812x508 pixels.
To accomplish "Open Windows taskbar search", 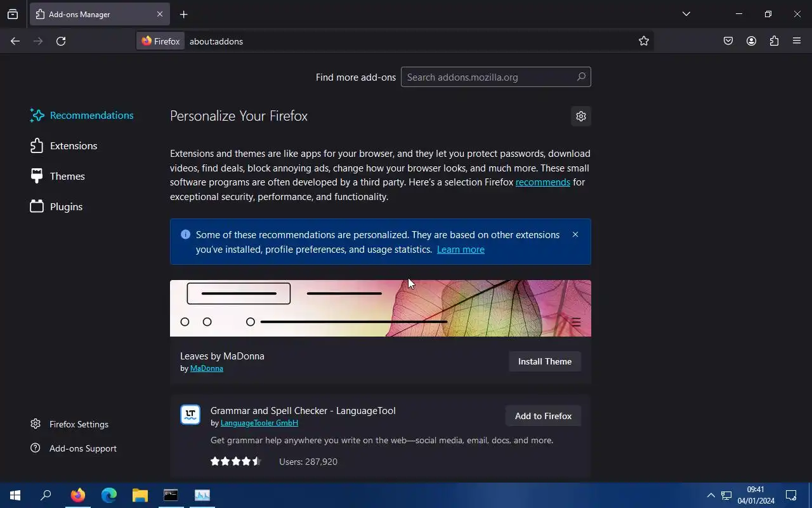I will [46, 495].
